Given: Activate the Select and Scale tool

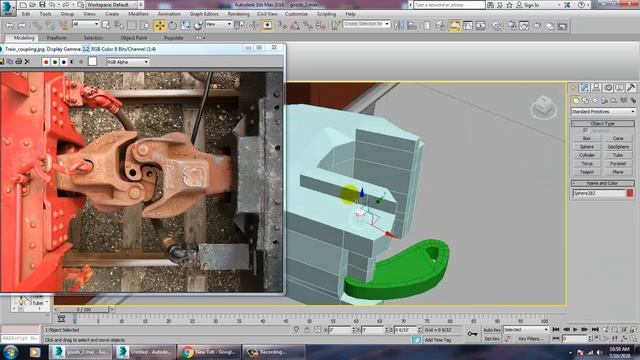Looking at the screenshot, I should [185, 26].
